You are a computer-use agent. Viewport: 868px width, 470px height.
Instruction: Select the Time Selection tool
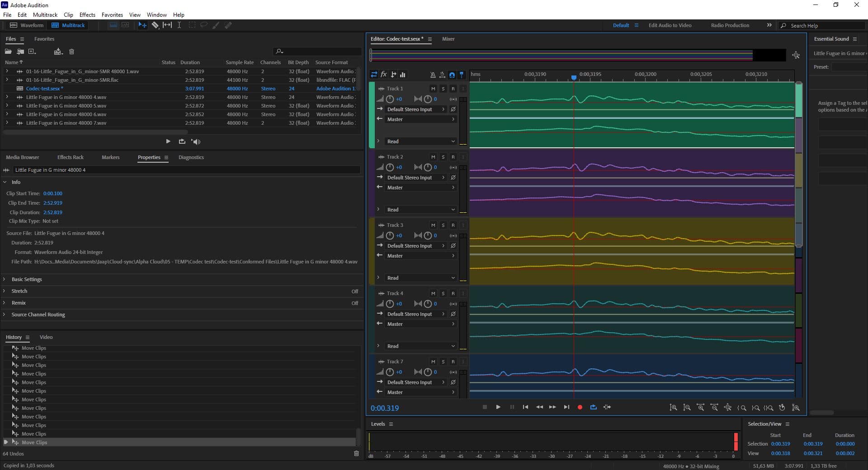tap(179, 25)
